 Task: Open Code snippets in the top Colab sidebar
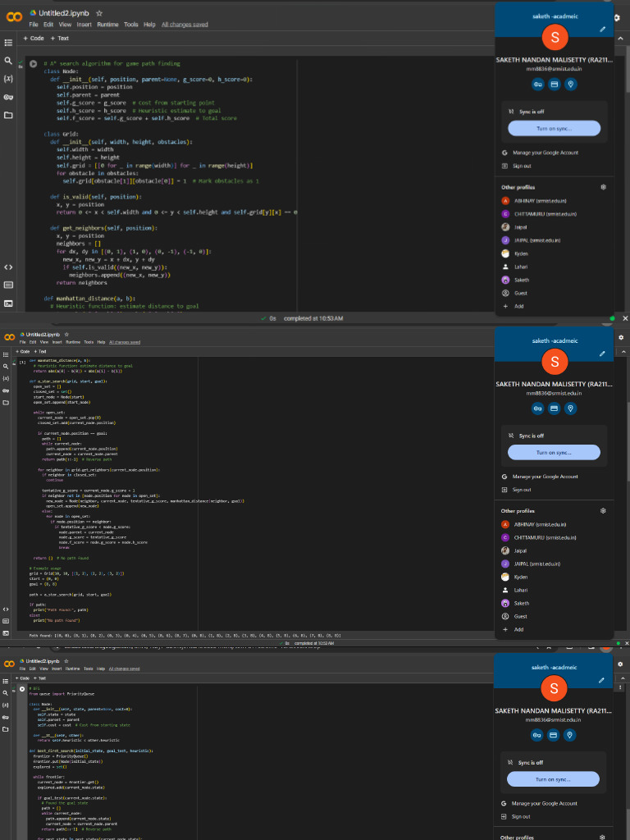pos(8,267)
